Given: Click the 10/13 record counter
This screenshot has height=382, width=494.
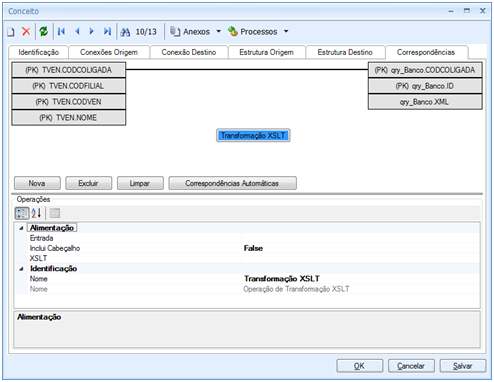Looking at the screenshot, I should click(146, 32).
